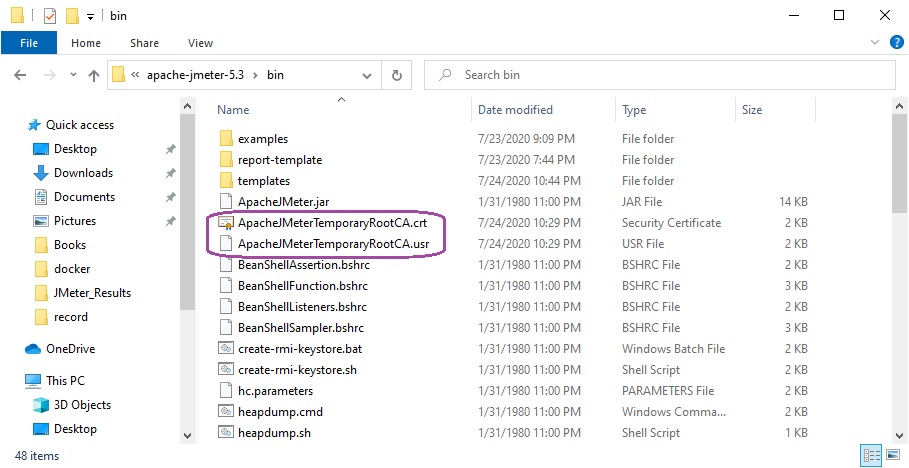Refresh the bin folder view
This screenshot has width=909, height=468.
[397, 75]
